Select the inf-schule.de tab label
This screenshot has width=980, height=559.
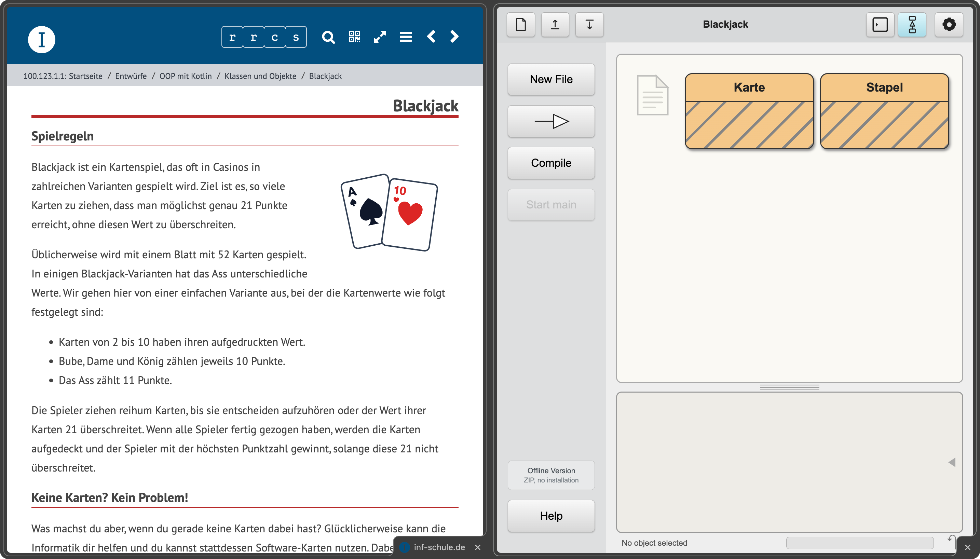coord(439,547)
